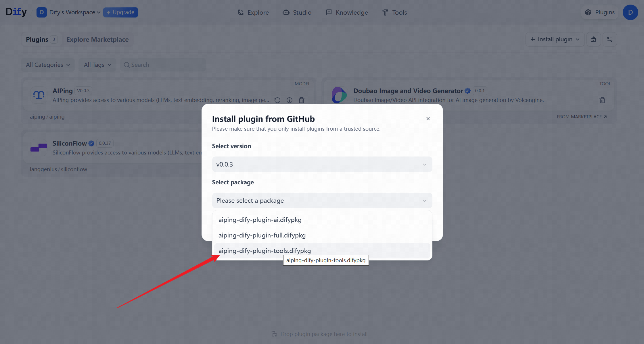Click the Dify logo
Viewport: 644px width, 344px height.
tap(16, 12)
